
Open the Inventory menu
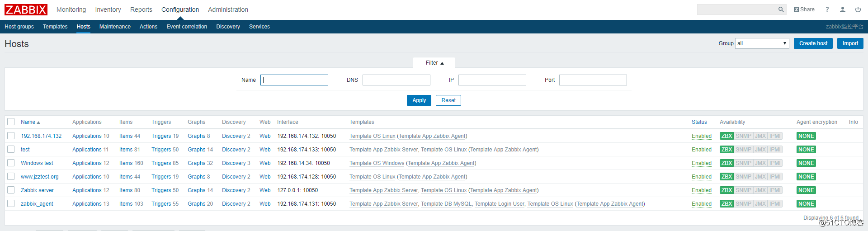108,9
